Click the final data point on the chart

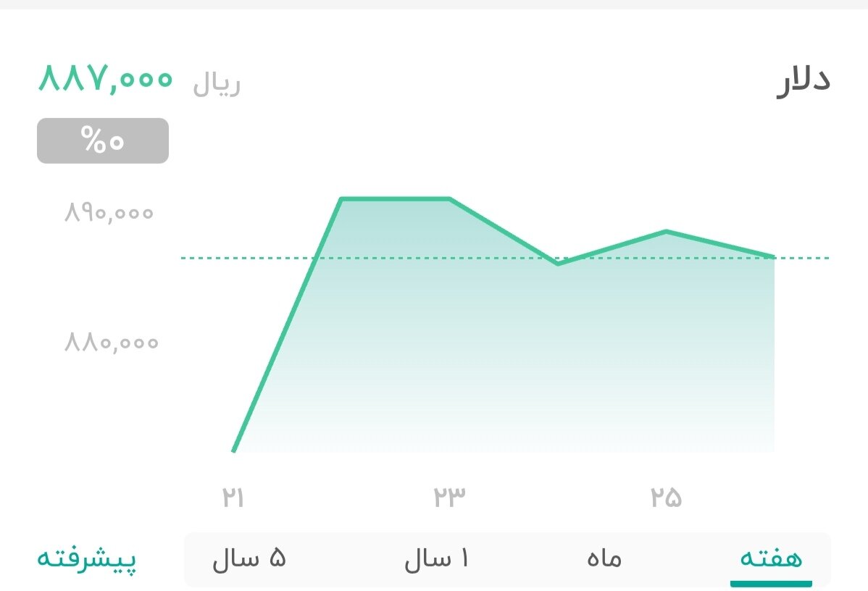tap(773, 256)
